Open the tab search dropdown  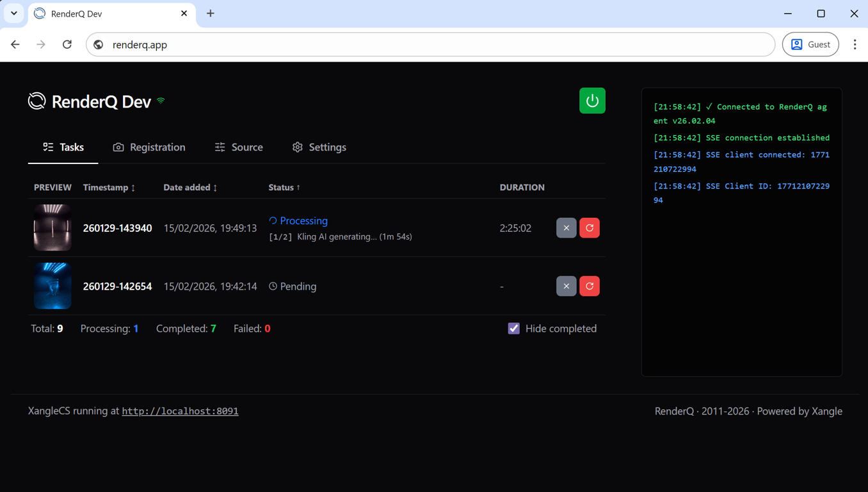click(x=14, y=13)
